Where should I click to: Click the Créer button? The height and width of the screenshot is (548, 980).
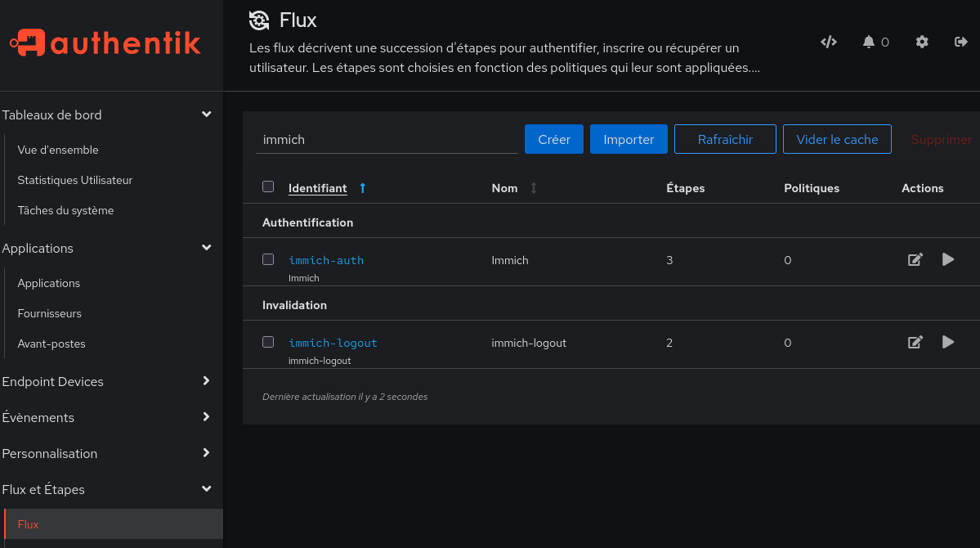(x=553, y=139)
